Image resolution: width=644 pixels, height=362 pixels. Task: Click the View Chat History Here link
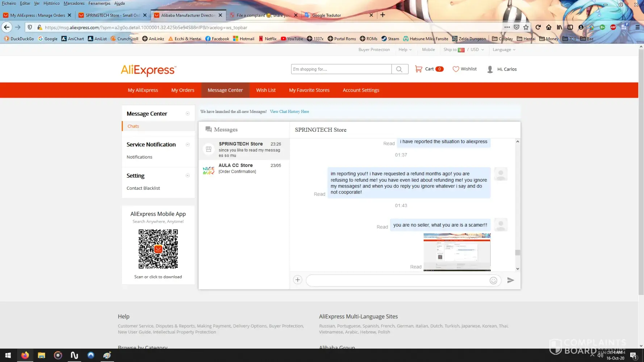pyautogui.click(x=289, y=111)
